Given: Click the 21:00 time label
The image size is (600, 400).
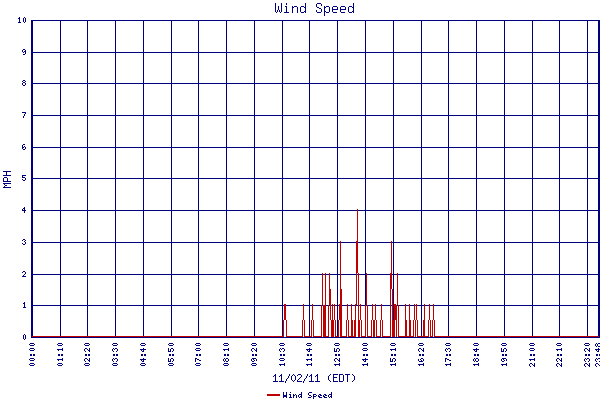Looking at the screenshot, I should (x=532, y=354).
